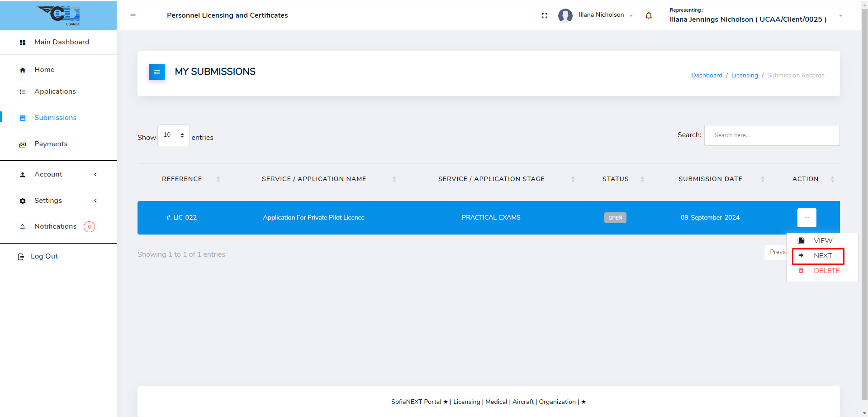Screen dimensions: 868x417
Task: Select NEXT from the action menu
Action: pyautogui.click(x=822, y=256)
